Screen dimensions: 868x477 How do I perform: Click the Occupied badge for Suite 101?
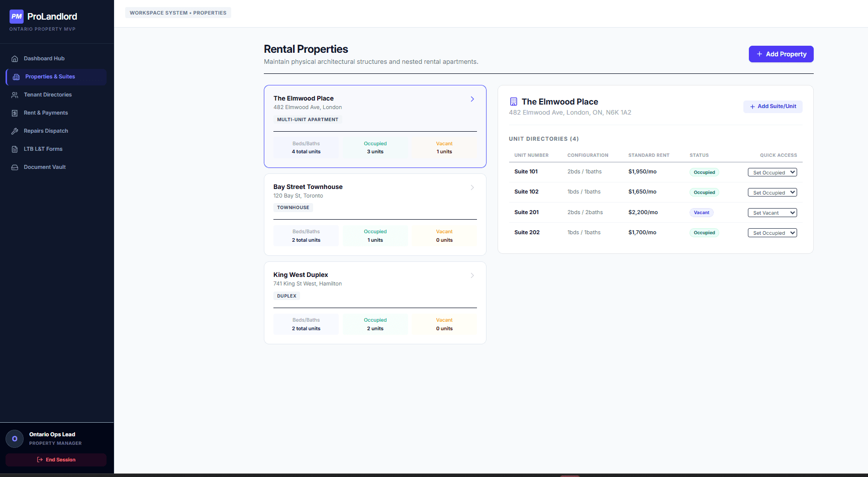(704, 172)
